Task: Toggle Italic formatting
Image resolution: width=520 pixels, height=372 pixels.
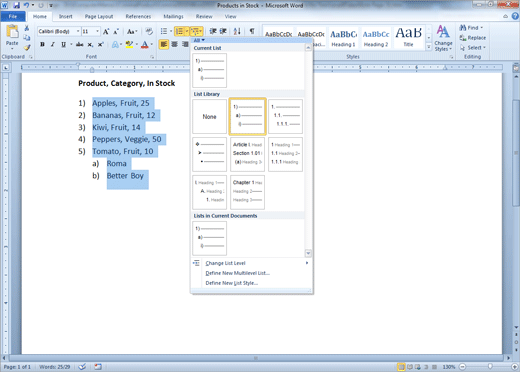Action: point(52,44)
